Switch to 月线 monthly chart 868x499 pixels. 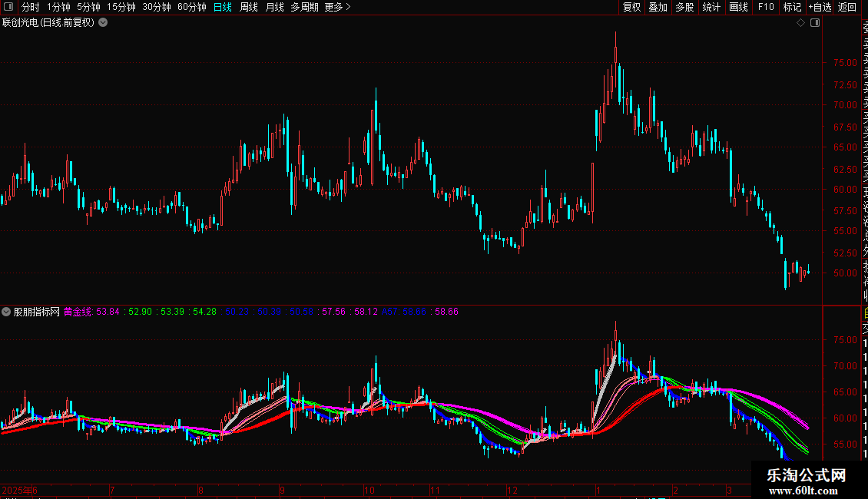(x=274, y=7)
